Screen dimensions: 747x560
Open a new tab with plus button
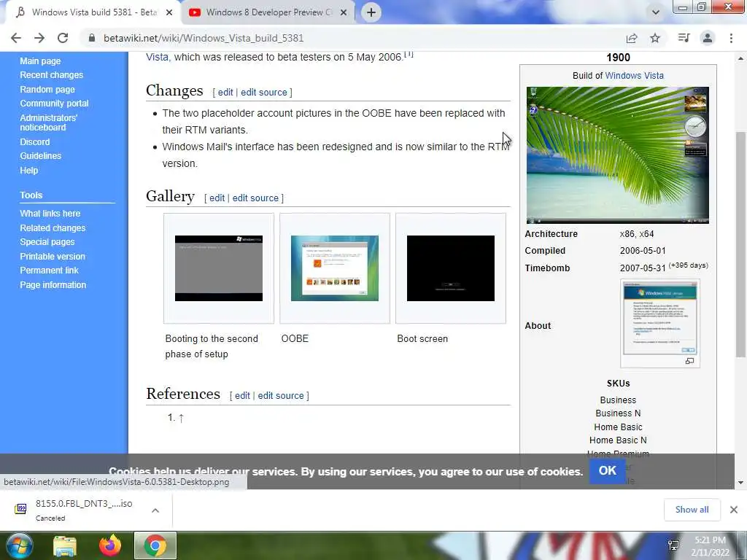point(371,12)
